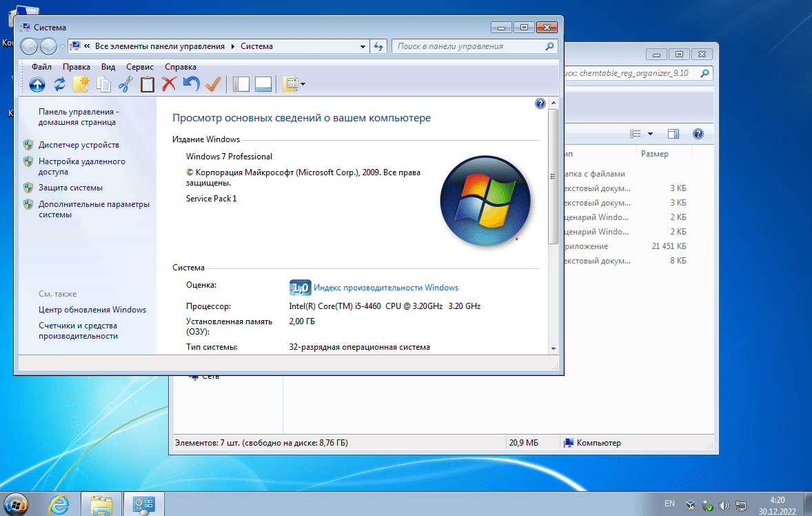The height and width of the screenshot is (516, 812).
Task: Click the blue Undo arrow toolbar icon
Action: point(191,84)
